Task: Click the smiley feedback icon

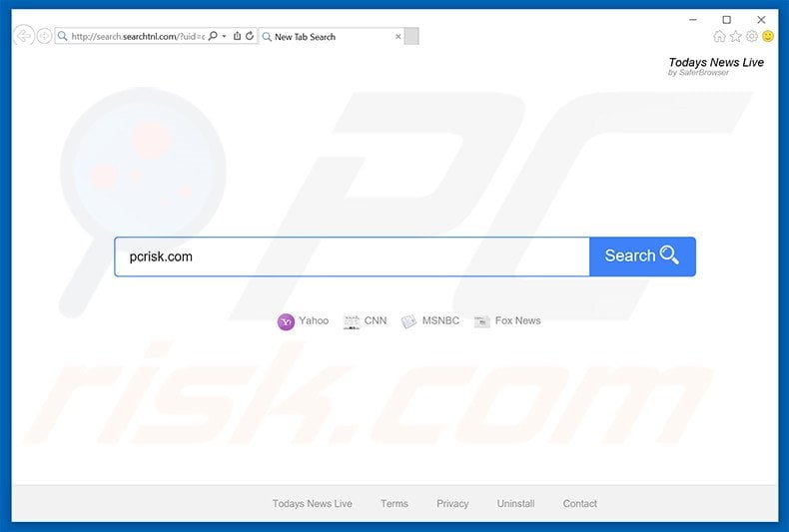Action: [x=768, y=36]
